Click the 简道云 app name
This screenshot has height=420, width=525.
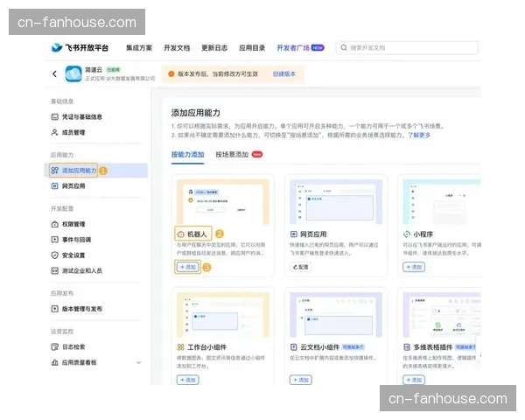[x=94, y=70]
